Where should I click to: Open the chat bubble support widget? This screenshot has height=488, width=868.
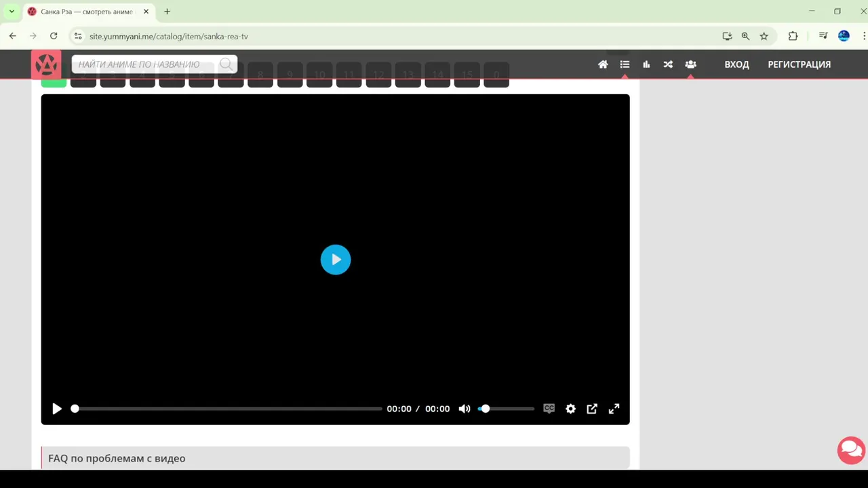[851, 450]
